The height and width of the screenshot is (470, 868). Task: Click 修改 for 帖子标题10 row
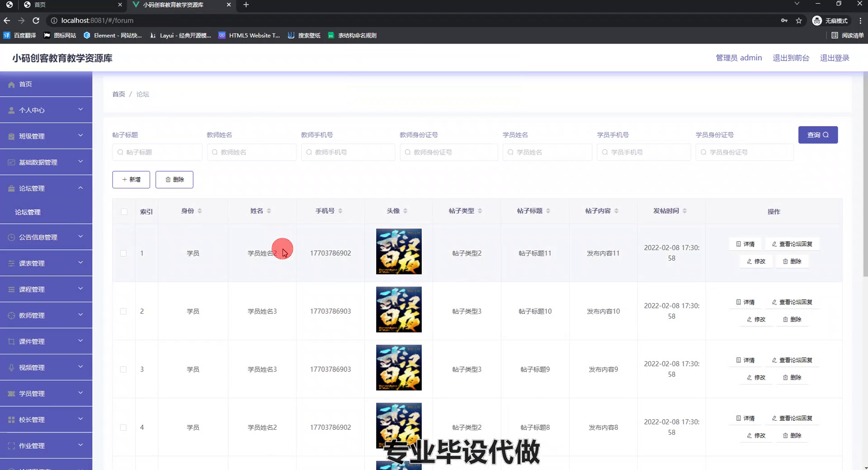point(756,320)
